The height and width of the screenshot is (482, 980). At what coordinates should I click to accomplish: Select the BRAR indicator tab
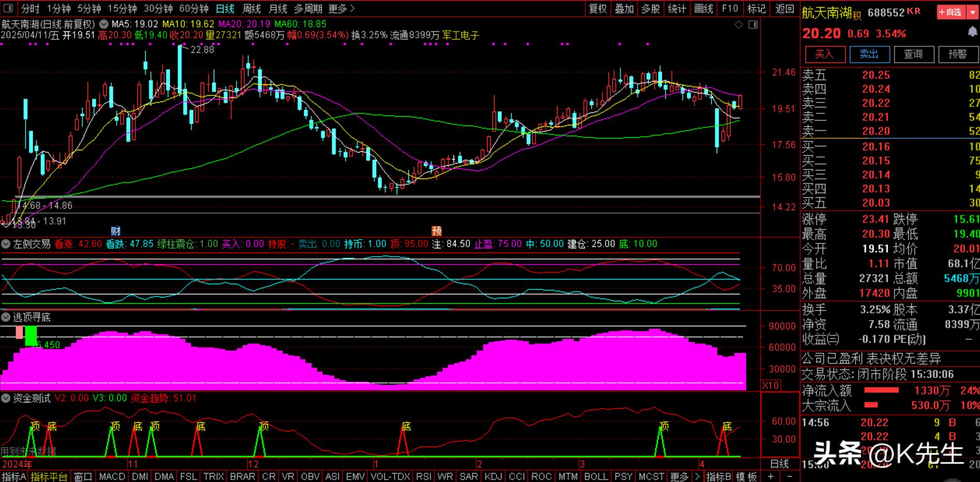pos(242,476)
